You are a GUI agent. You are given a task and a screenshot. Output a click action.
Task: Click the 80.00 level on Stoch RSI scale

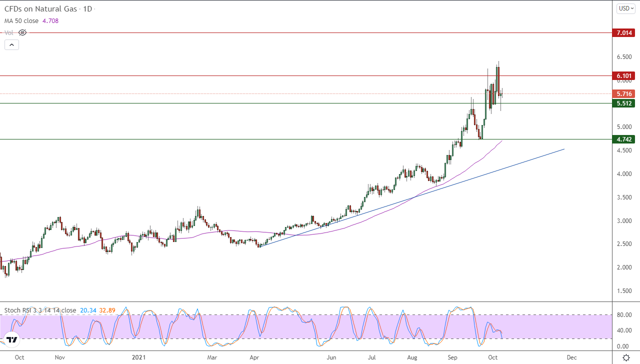623,315
